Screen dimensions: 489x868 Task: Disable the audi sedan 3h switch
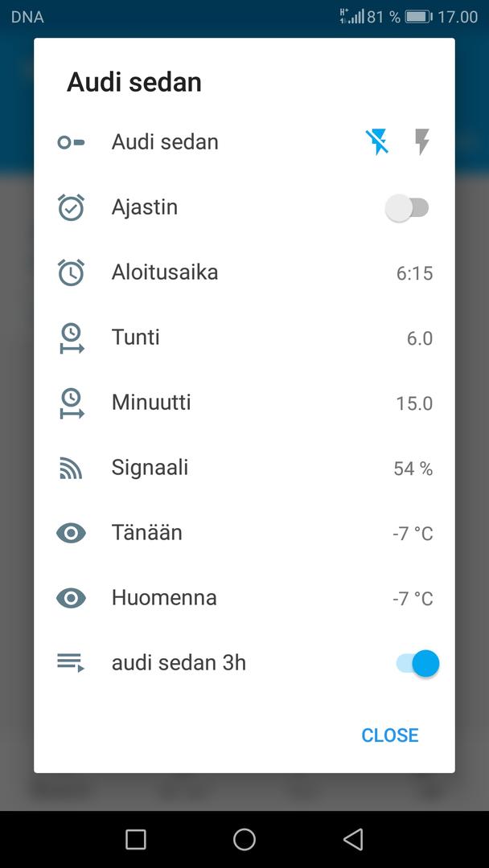[417, 664]
